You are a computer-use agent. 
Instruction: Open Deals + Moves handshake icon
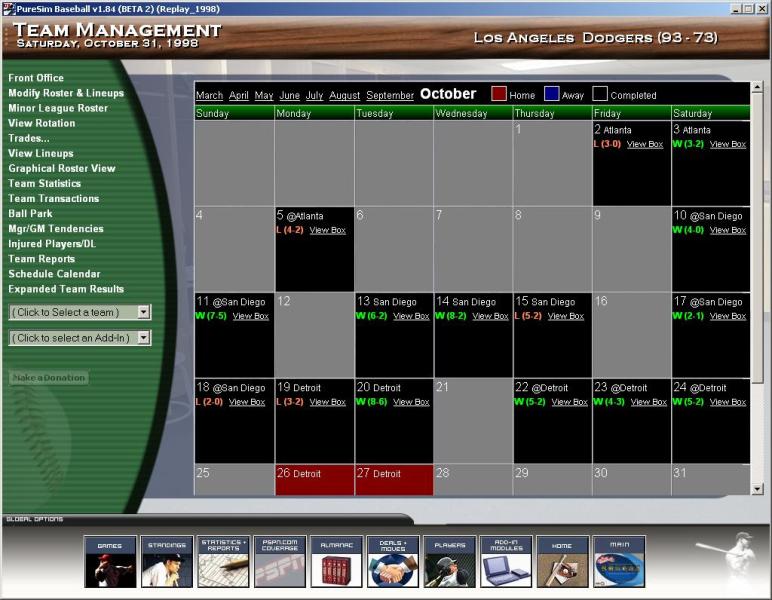pos(393,562)
